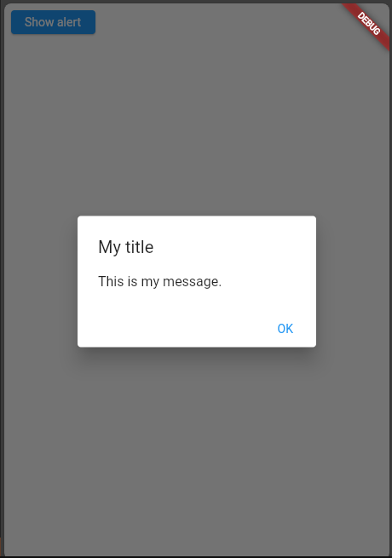Click the gray area right of the dialog
The image size is (392, 558).
click(x=353, y=281)
